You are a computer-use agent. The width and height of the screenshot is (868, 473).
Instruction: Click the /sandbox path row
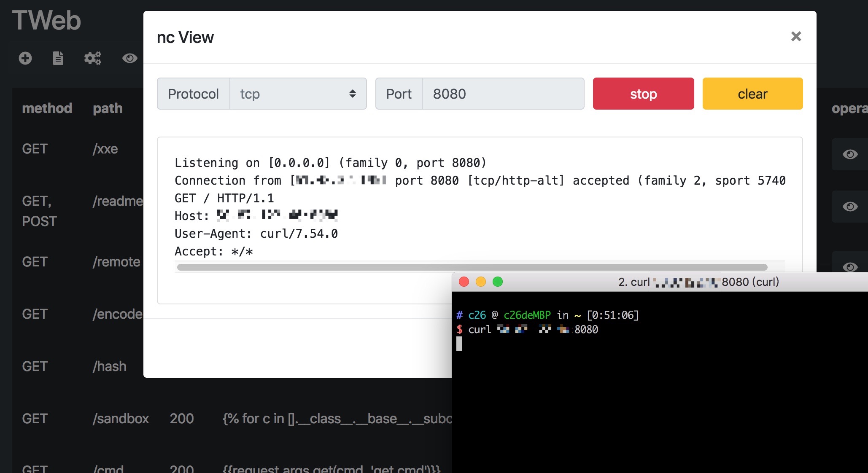pos(121,419)
